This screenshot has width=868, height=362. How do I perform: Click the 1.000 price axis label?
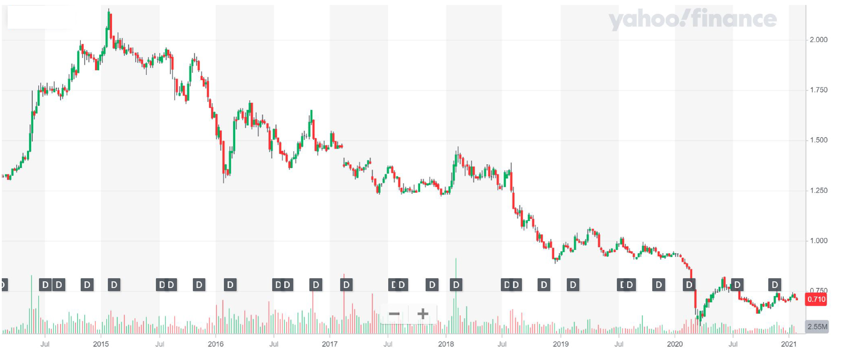click(818, 241)
